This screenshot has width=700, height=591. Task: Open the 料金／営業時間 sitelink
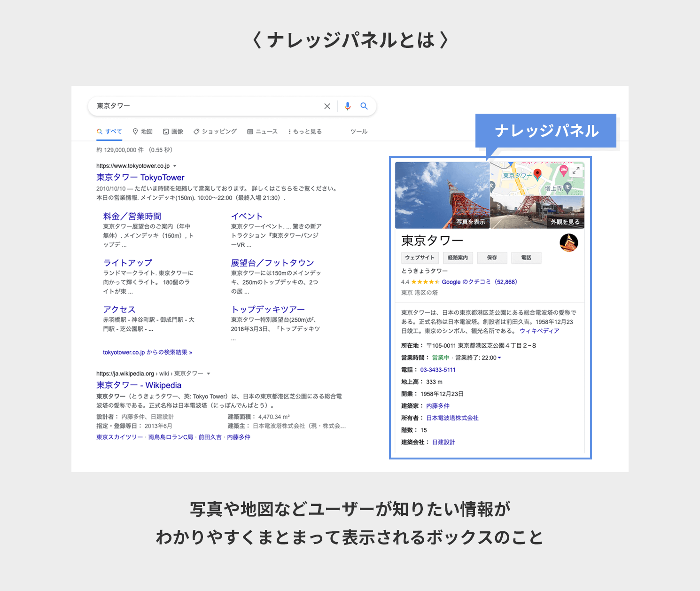(x=132, y=216)
